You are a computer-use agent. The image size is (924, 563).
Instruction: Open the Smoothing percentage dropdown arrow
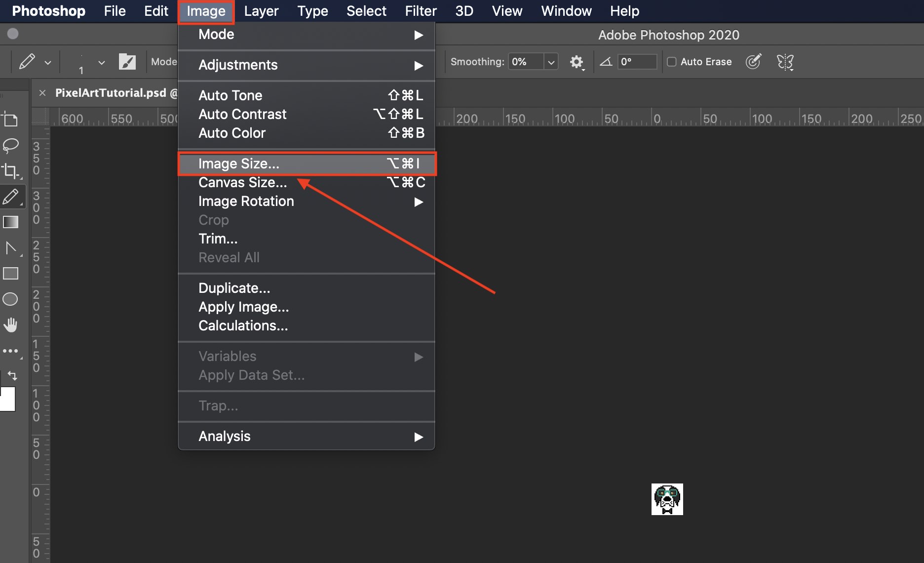coord(551,62)
